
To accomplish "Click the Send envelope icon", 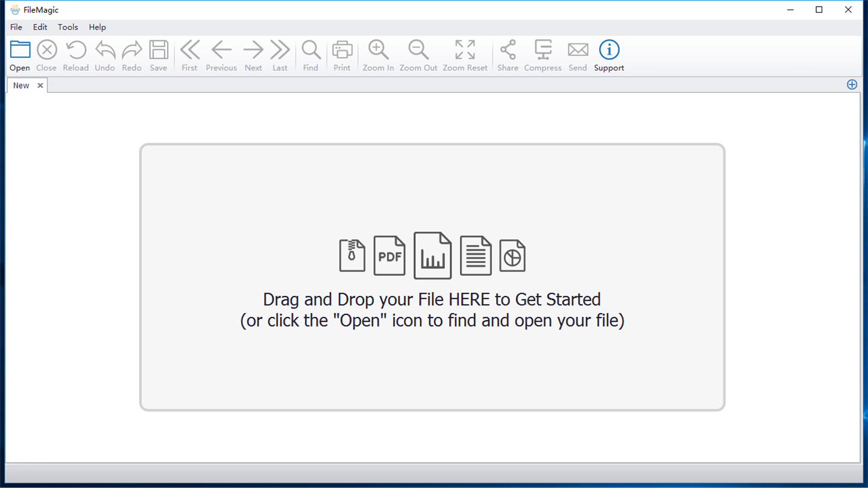I will (578, 50).
